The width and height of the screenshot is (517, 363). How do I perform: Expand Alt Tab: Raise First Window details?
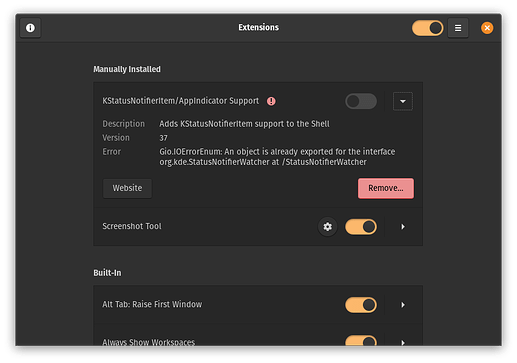403,305
